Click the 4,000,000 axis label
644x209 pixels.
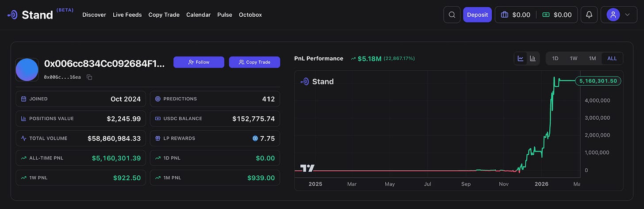[597, 100]
